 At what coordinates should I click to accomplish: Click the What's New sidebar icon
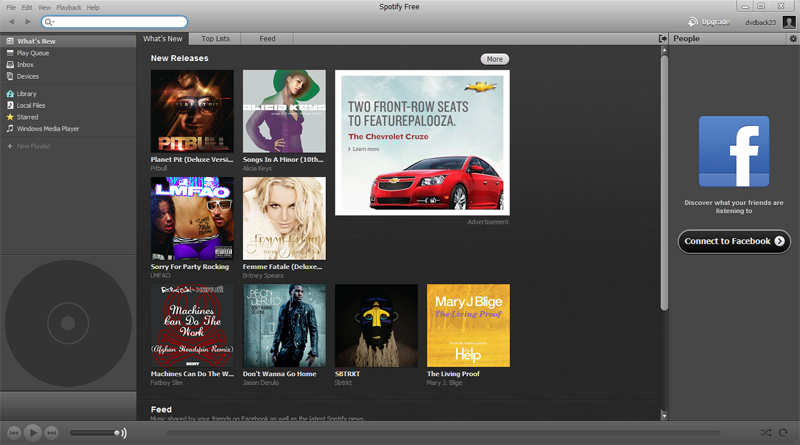tap(10, 41)
